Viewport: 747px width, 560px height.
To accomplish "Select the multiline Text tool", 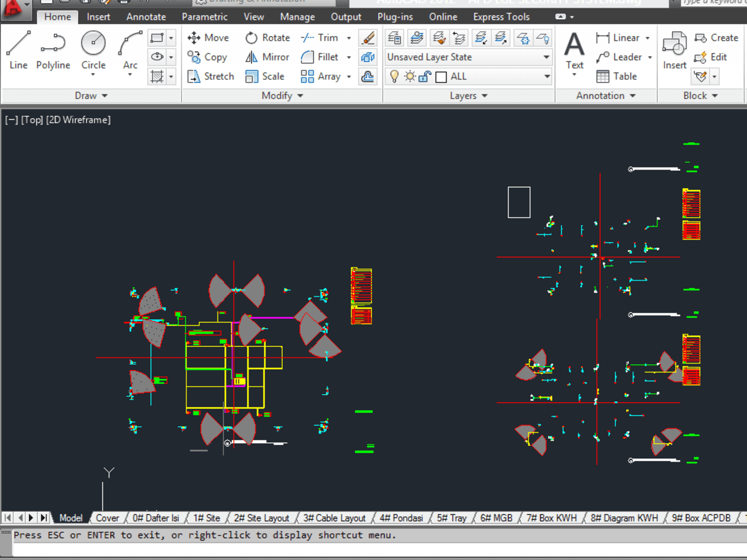I will [x=574, y=51].
